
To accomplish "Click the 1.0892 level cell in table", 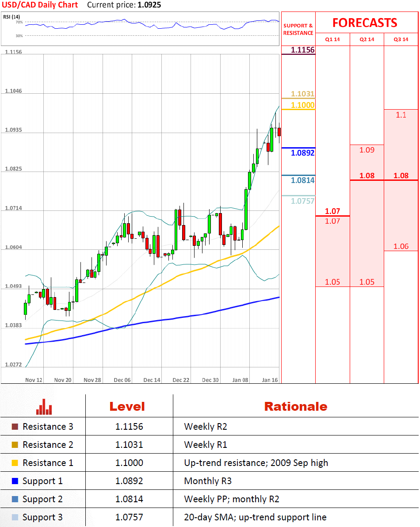I will (129, 481).
